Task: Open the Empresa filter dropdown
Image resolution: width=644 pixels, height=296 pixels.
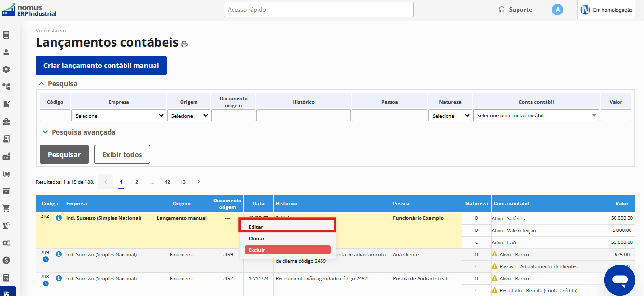Action: [119, 116]
